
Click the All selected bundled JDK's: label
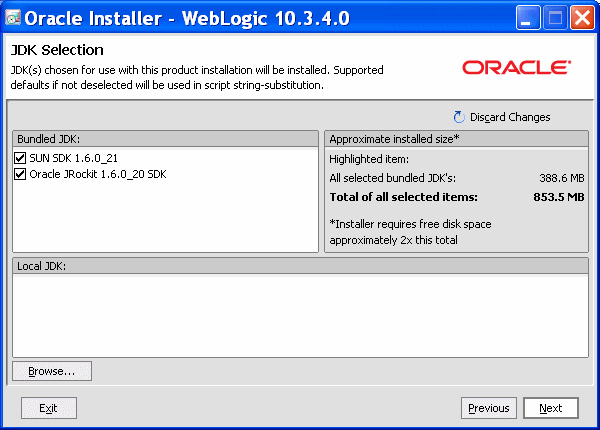393,178
